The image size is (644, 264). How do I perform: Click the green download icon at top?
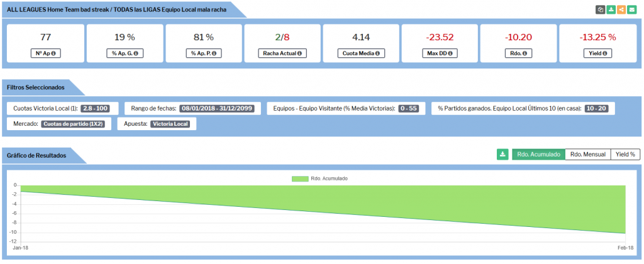611,9
